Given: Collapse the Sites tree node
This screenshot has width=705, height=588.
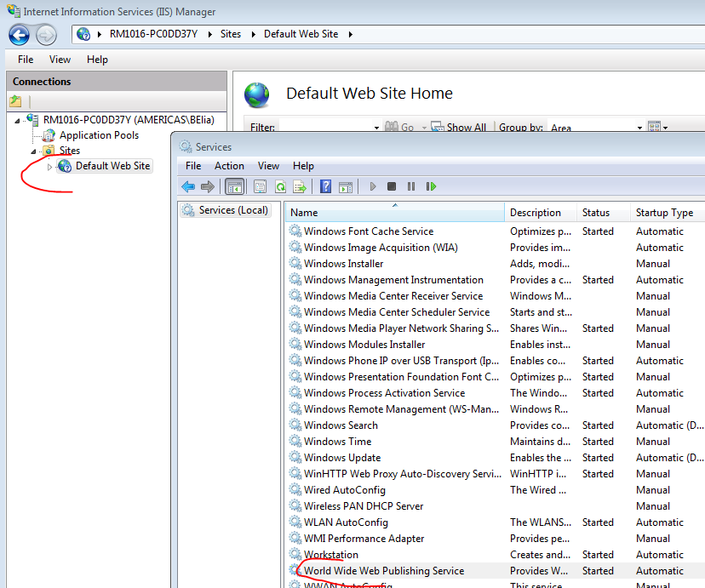Looking at the screenshot, I should click(33, 151).
